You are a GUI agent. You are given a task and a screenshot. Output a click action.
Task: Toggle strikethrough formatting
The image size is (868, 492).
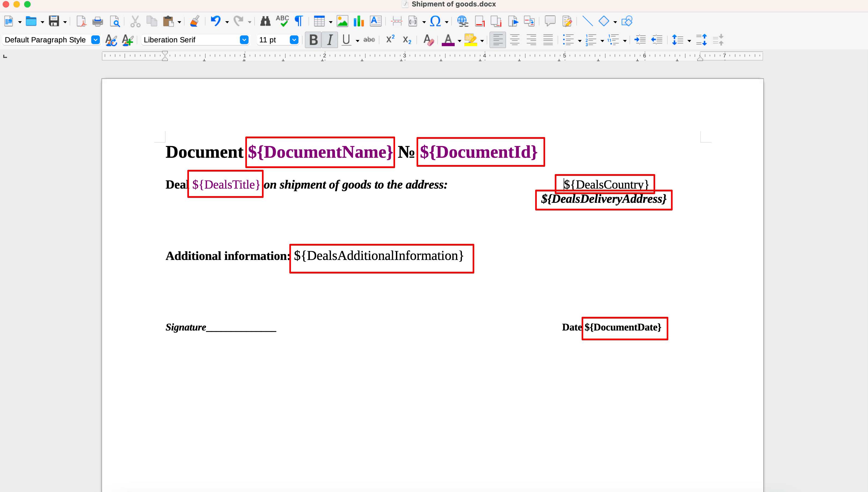pyautogui.click(x=369, y=39)
